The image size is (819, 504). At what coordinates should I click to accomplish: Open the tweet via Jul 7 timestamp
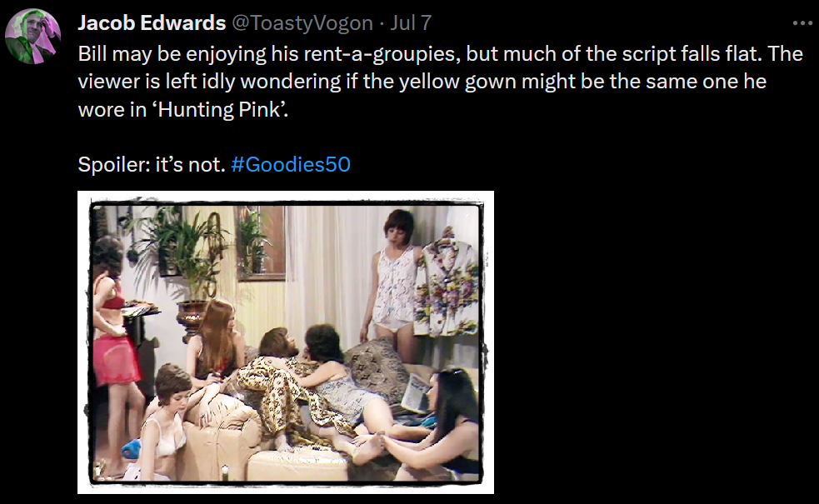click(411, 23)
